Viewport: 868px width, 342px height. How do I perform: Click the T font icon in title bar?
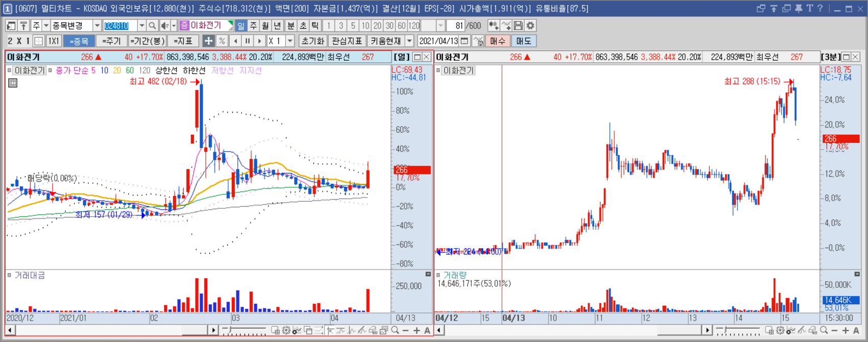pos(810,8)
